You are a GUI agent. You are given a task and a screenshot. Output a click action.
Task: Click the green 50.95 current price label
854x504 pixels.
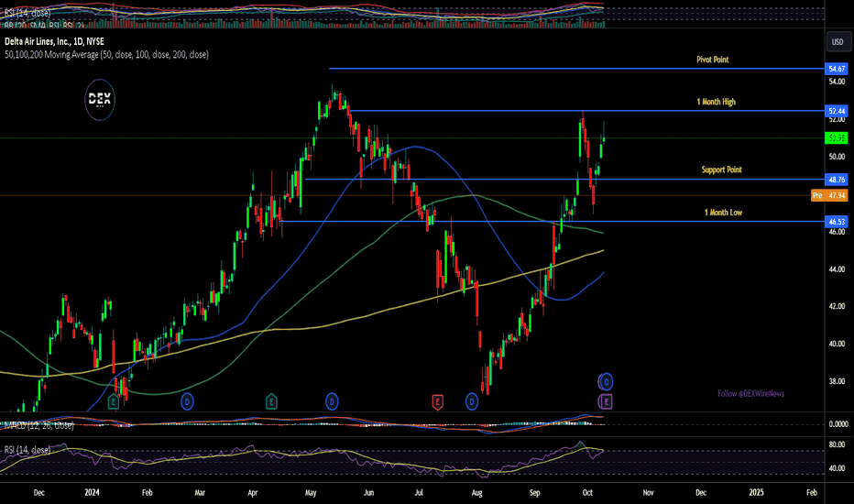(837, 138)
